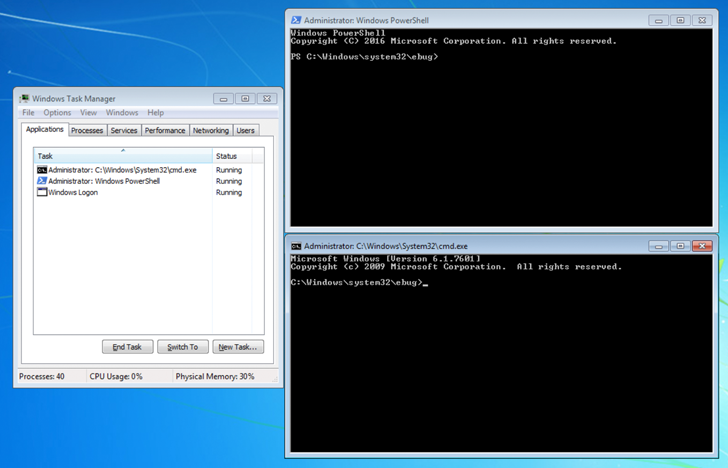This screenshot has width=728, height=468.
Task: Close the Windows Task Manager window
Action: [266, 99]
